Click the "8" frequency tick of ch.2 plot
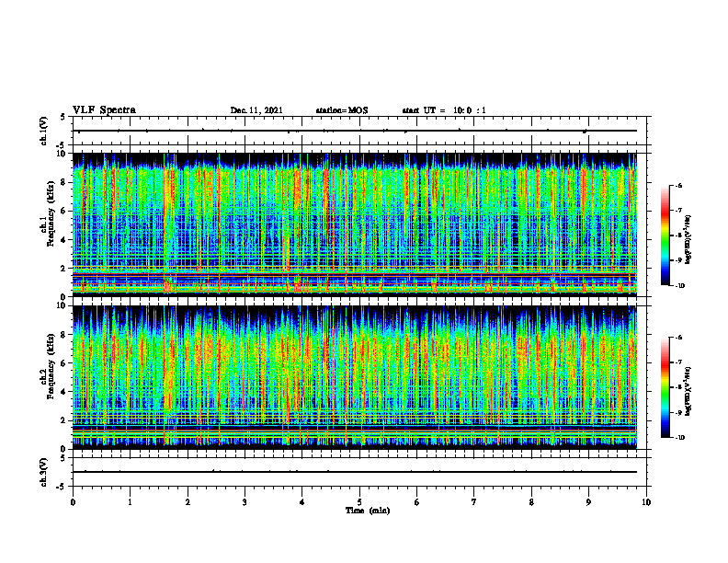This screenshot has height=563, width=728. click(63, 335)
